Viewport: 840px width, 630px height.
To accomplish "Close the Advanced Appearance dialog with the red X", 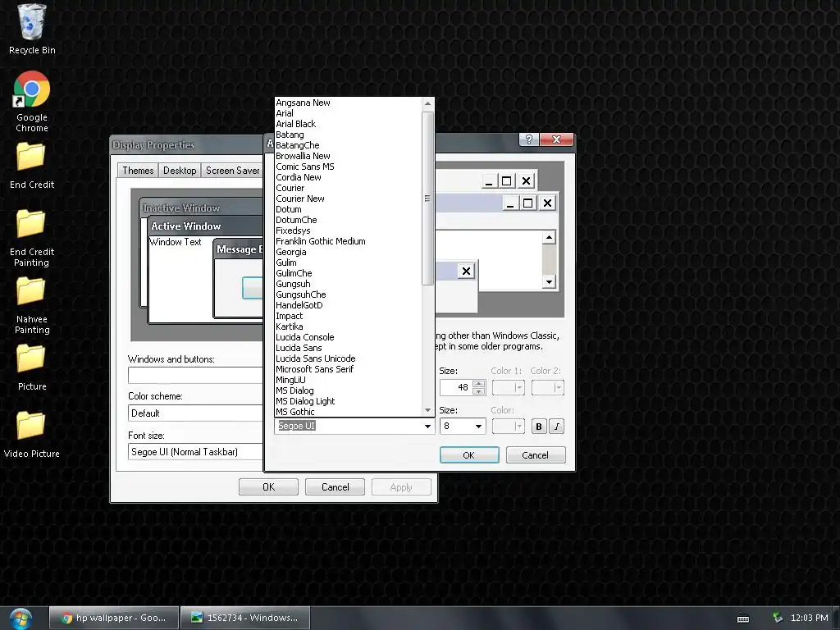I will (x=556, y=139).
